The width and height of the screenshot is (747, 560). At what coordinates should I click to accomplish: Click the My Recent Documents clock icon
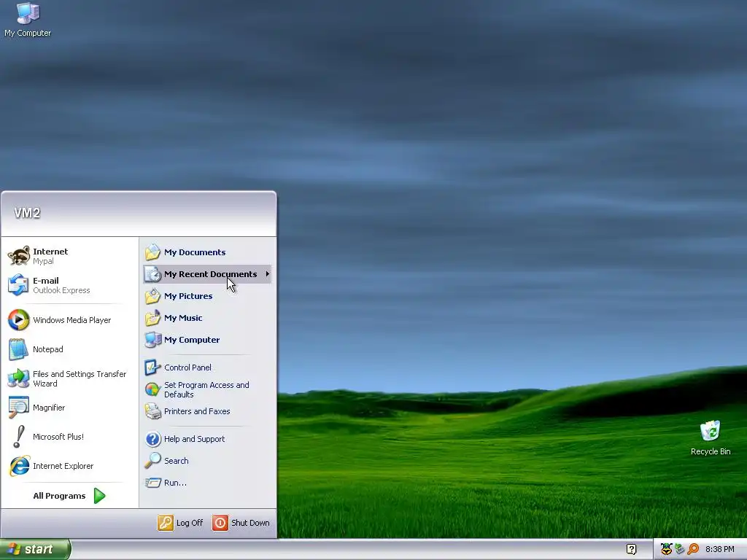[x=152, y=274]
